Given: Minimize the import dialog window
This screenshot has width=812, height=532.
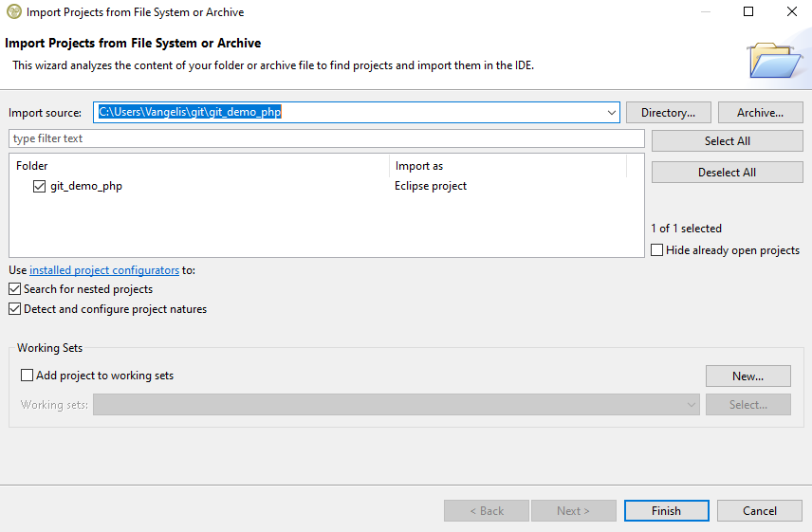Looking at the screenshot, I should click(x=704, y=12).
